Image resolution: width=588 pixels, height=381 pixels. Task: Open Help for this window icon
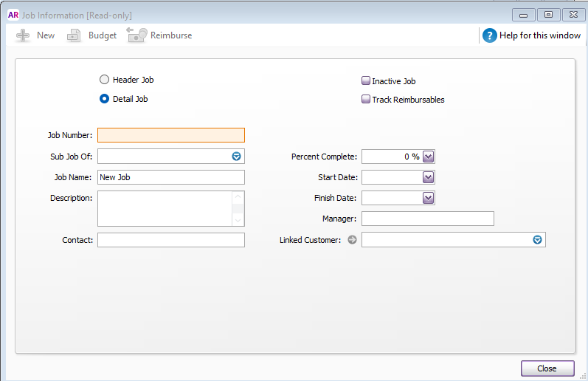(x=490, y=35)
